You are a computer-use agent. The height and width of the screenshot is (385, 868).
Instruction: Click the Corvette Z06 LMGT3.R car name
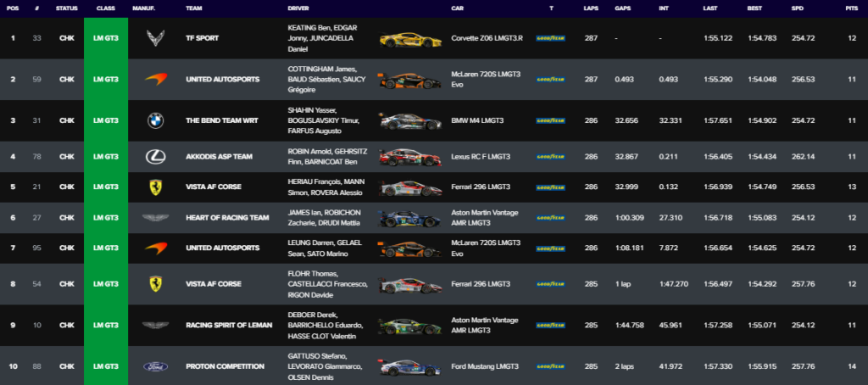point(487,38)
